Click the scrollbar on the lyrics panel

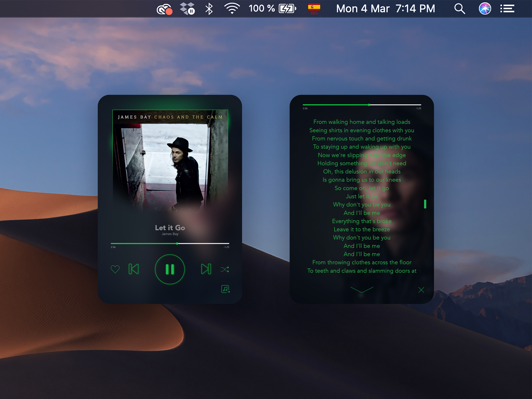pyautogui.click(x=425, y=204)
